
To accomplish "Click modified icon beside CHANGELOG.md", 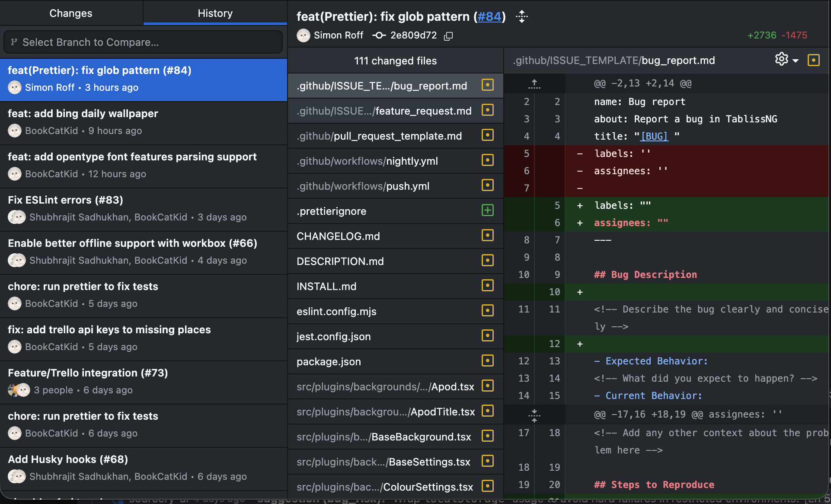I will click(487, 236).
